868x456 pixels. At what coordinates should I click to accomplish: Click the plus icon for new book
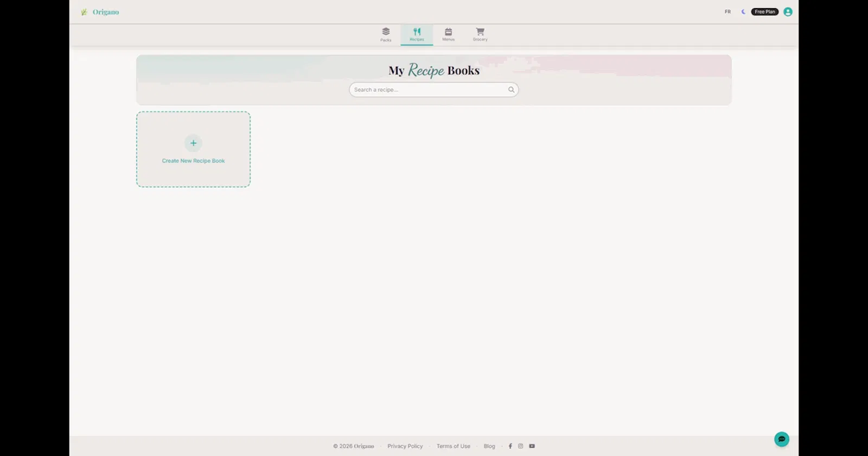click(x=193, y=143)
